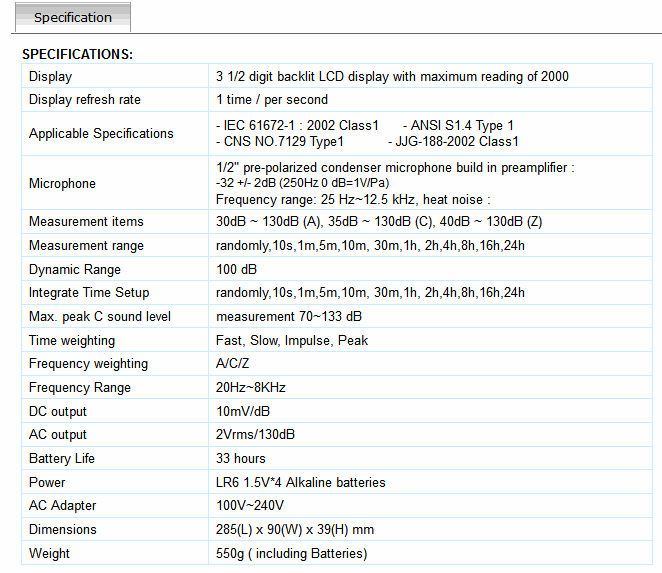
Task: Click the ANSI S1.4 Type 1 text
Action: (461, 126)
